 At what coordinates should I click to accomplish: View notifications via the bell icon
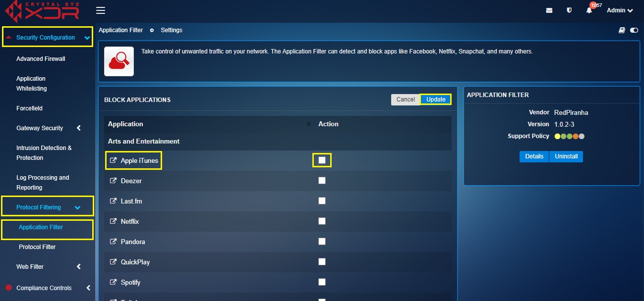(589, 10)
